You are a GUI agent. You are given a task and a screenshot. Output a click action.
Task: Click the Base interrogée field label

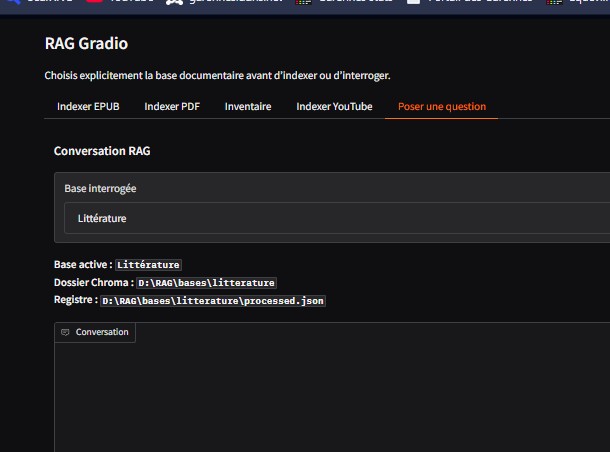100,189
